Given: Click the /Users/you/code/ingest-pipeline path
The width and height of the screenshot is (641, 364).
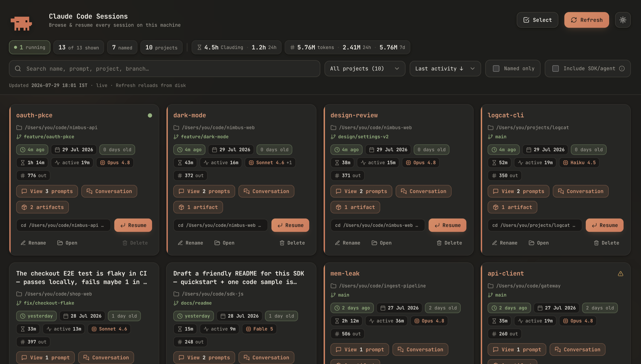Looking at the screenshot, I should 382,286.
